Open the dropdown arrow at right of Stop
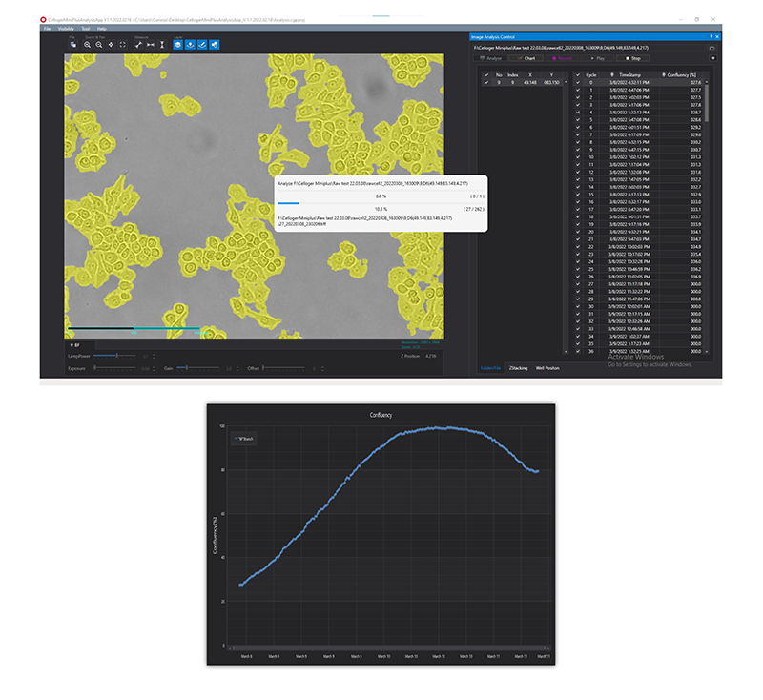The height and width of the screenshot is (700, 763). coord(712,58)
